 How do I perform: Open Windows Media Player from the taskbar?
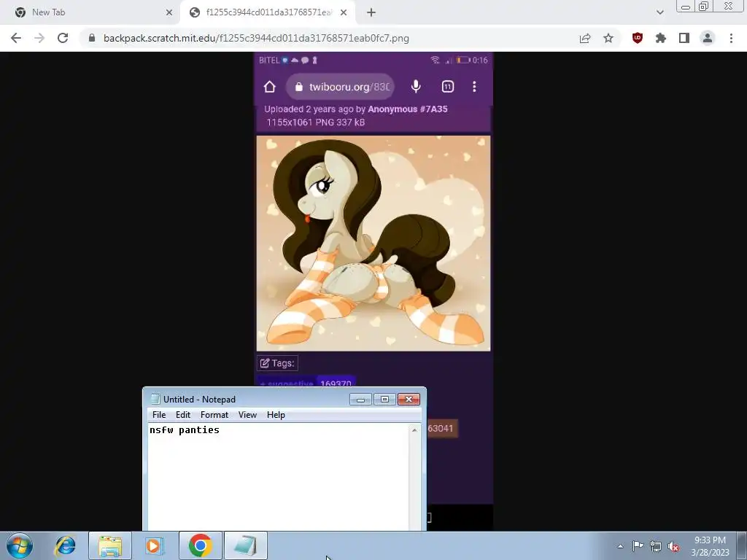155,545
